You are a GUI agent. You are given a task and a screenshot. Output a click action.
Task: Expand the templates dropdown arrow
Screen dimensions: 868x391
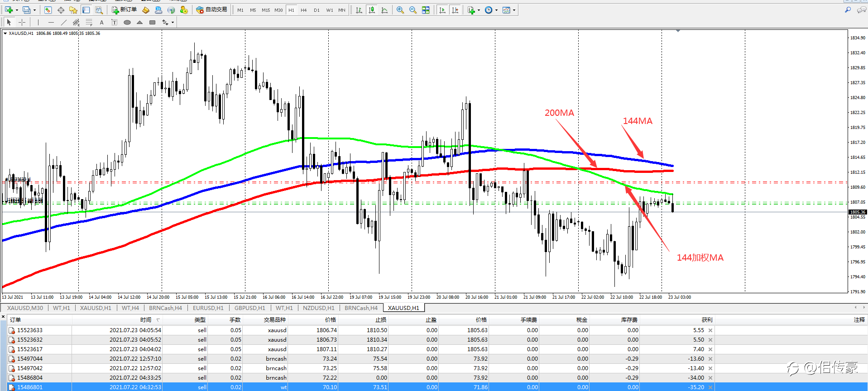(514, 10)
